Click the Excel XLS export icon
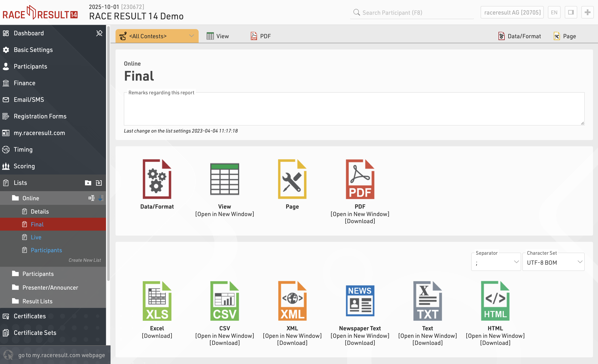598x364 pixels. 157,301
